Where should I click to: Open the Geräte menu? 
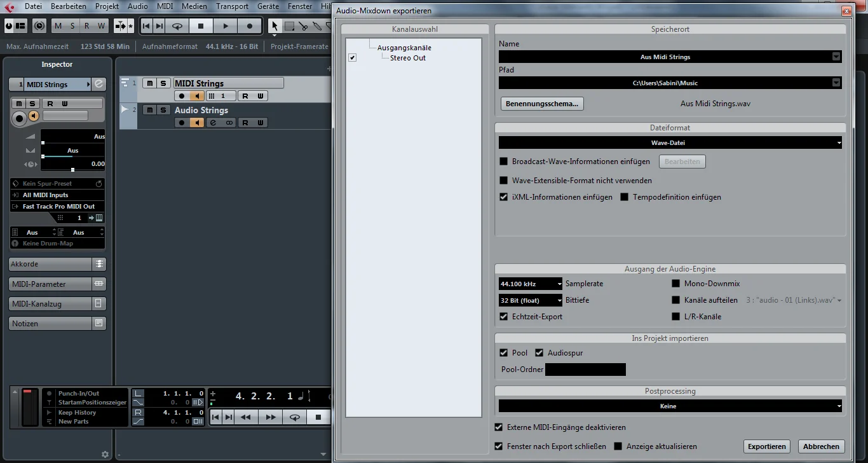point(268,6)
